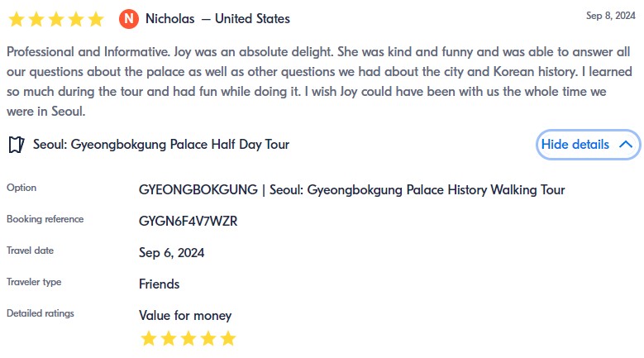
Task: Click the Friends traveler type value
Action: tap(159, 284)
